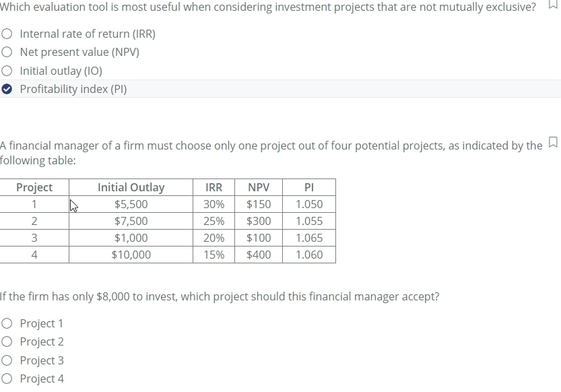Click the IRR column header in the table
This screenshot has height=392, width=561.
[213, 187]
